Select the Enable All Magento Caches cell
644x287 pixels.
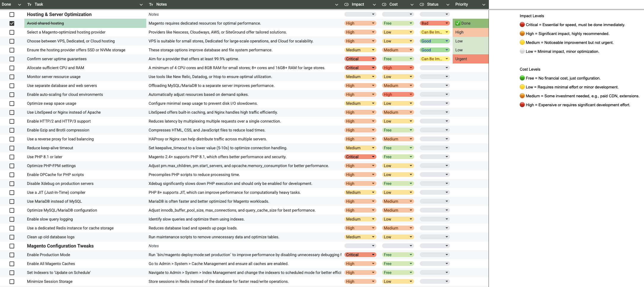point(85,264)
